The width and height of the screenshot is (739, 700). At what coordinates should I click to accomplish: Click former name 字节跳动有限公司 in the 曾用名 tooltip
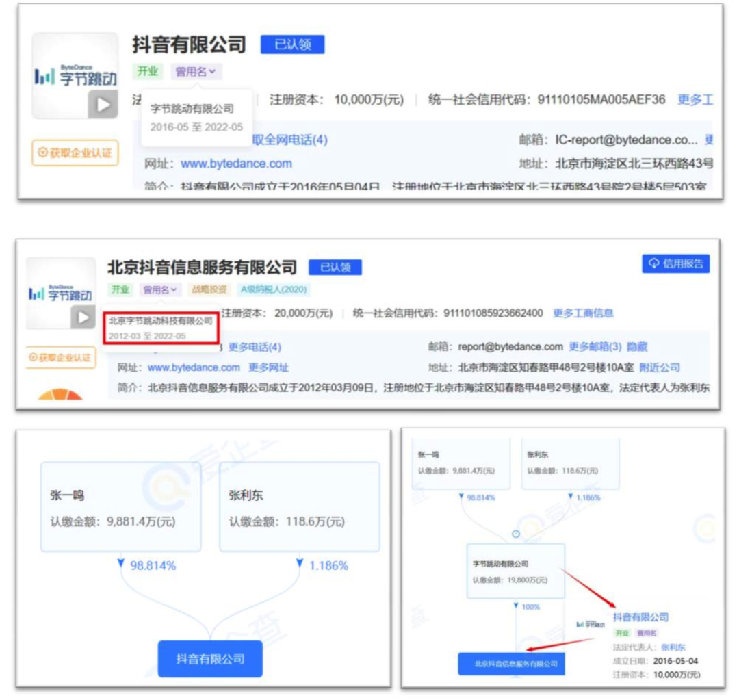click(x=192, y=109)
